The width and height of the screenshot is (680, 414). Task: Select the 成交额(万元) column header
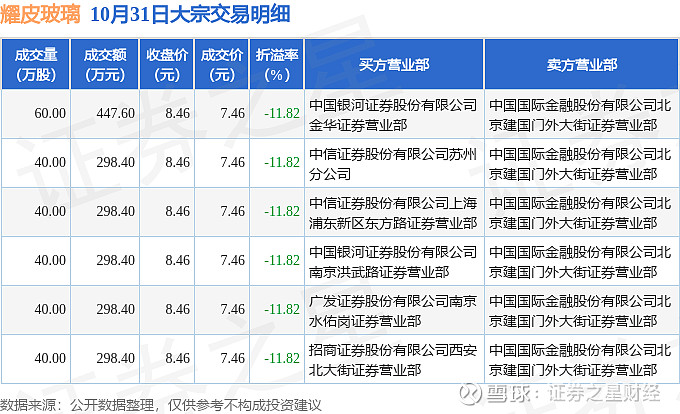tap(105, 64)
